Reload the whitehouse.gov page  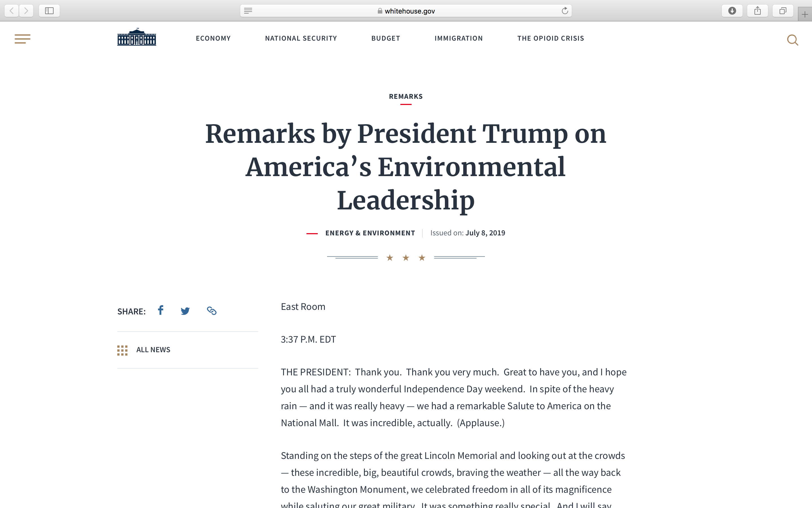coord(565,11)
